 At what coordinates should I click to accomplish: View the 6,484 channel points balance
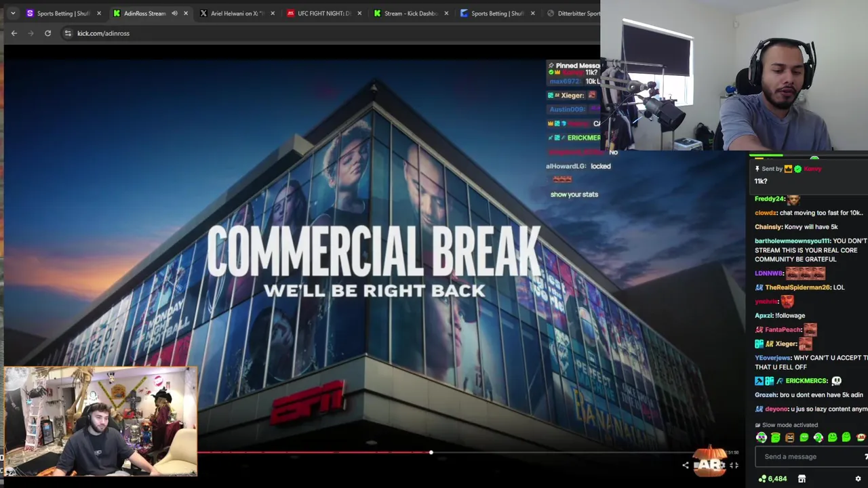click(x=772, y=479)
